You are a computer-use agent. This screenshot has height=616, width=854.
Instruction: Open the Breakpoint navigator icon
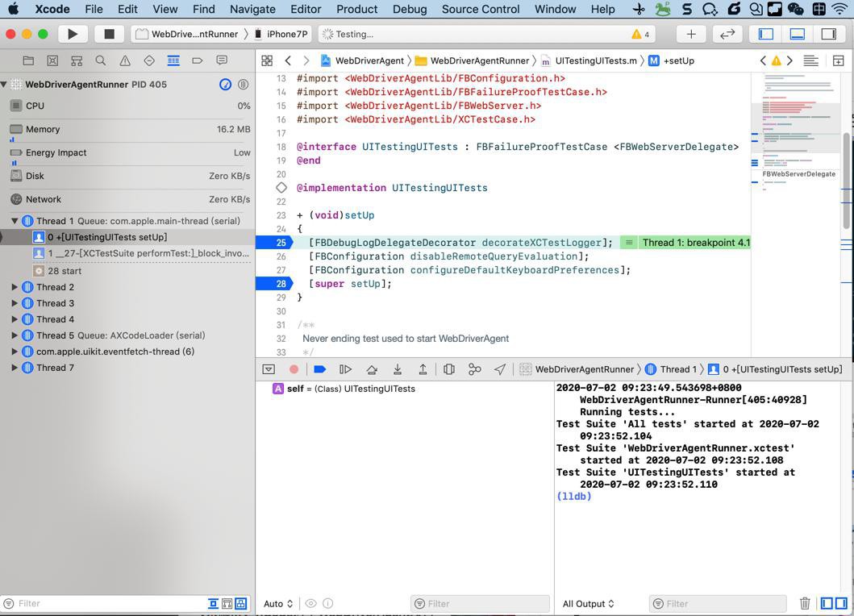(x=197, y=60)
